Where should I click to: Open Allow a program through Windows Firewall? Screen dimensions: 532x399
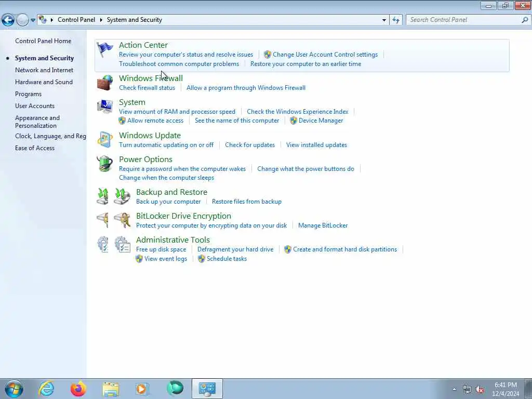[246, 88]
